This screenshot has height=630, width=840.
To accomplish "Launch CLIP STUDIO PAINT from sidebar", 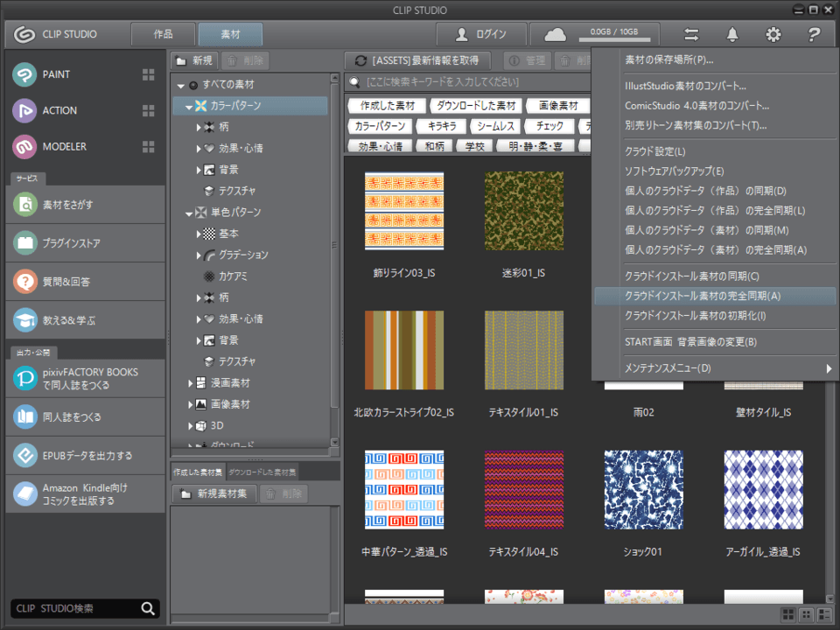I will [26, 74].
